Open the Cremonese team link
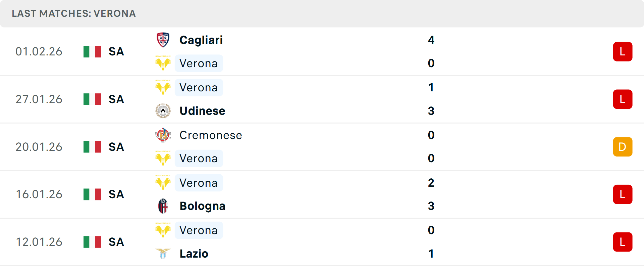 tap(211, 135)
